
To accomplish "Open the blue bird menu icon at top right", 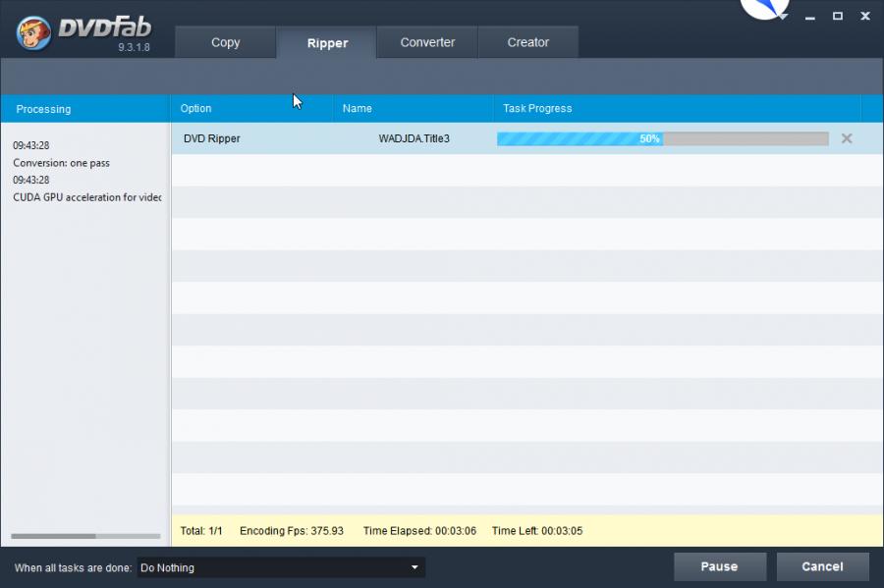I will coord(765,9).
